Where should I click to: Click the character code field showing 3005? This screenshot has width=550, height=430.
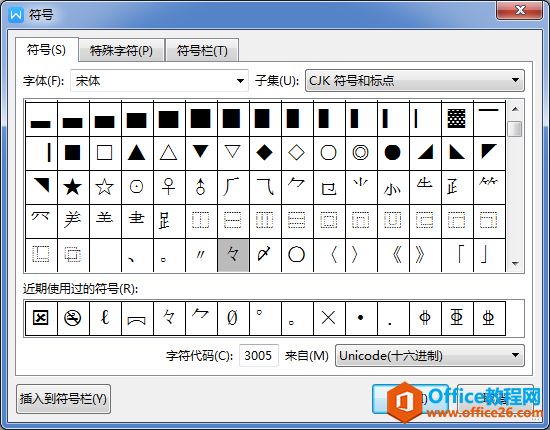coord(259,356)
